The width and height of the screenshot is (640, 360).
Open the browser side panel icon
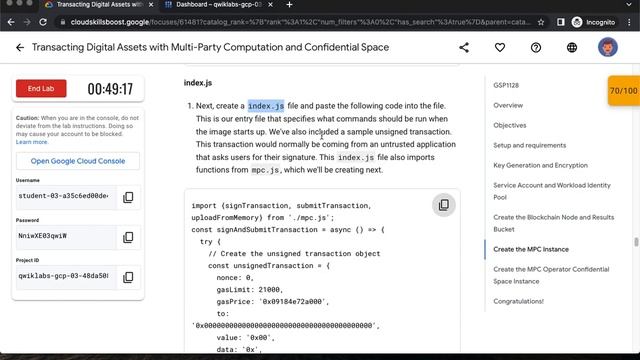[x=560, y=22]
